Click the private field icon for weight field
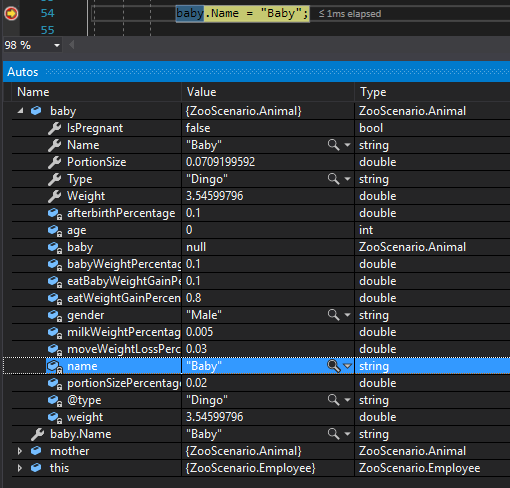Viewport: 510px width, 488px height. click(x=55, y=418)
